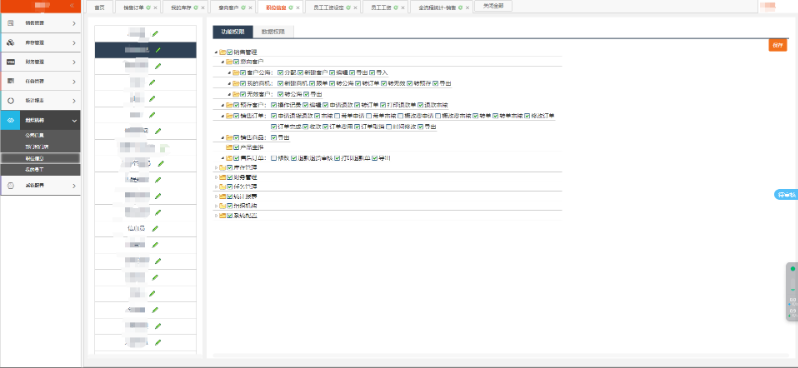Screen dimensions: 798x368
Task: Click the 库存管理 icon in the sidebar
Action: point(11,43)
